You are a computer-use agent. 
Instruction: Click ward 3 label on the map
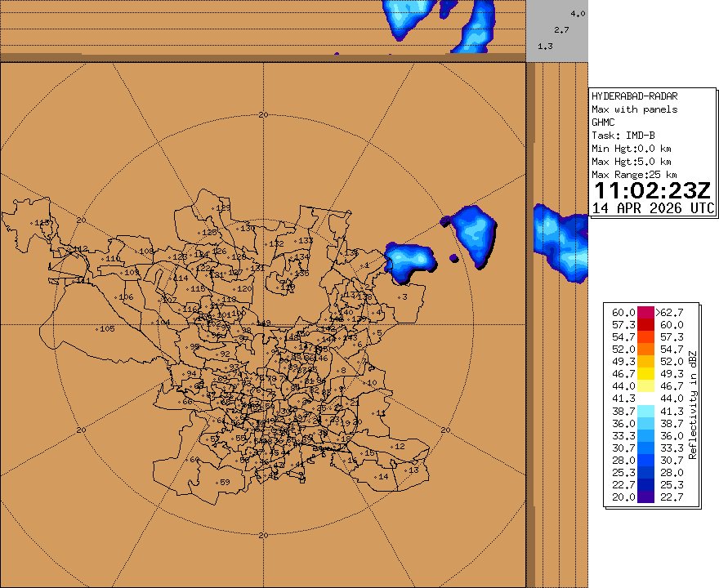click(404, 297)
